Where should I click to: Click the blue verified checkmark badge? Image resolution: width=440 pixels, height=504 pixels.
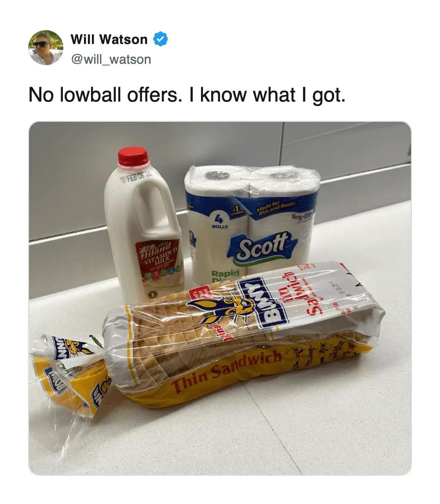(x=160, y=39)
